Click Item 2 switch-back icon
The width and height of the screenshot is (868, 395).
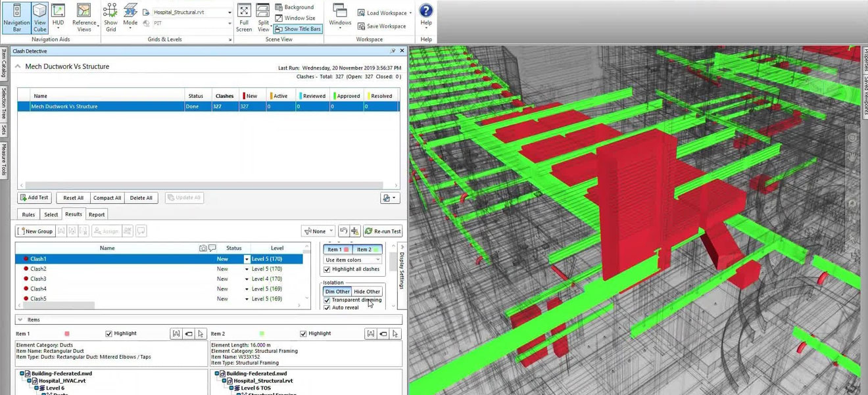coord(383,334)
